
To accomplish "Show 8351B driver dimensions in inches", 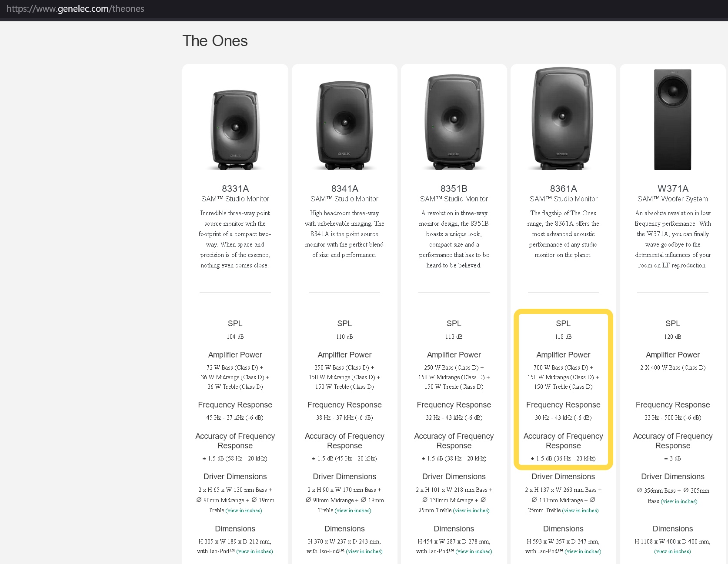I will click(471, 511).
